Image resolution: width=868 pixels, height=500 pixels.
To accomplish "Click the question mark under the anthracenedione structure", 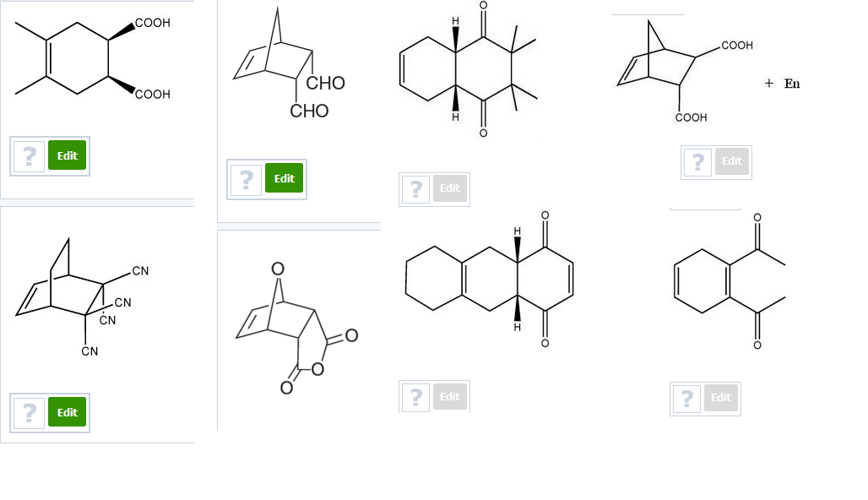I will tap(414, 396).
